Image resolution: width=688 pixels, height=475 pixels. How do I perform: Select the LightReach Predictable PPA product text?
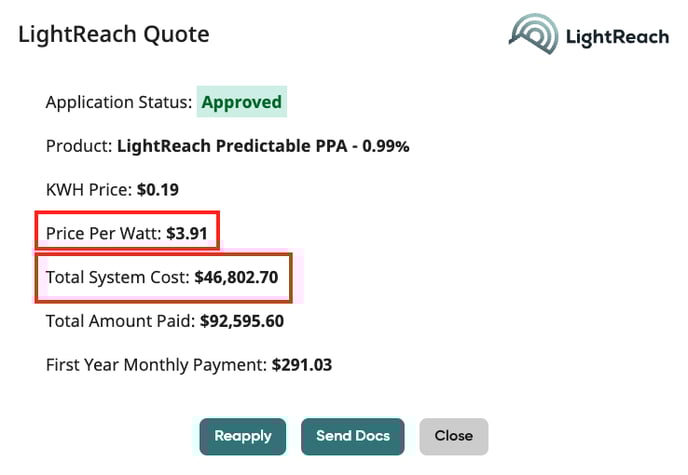tap(263, 146)
